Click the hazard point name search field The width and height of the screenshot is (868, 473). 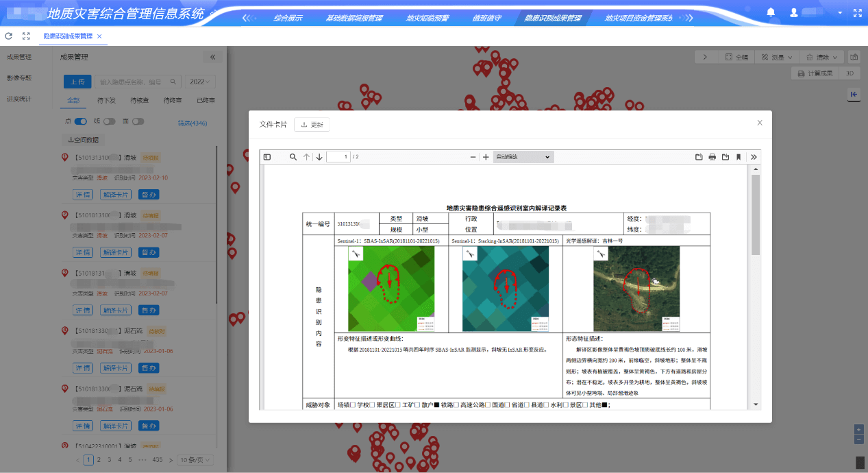(138, 82)
